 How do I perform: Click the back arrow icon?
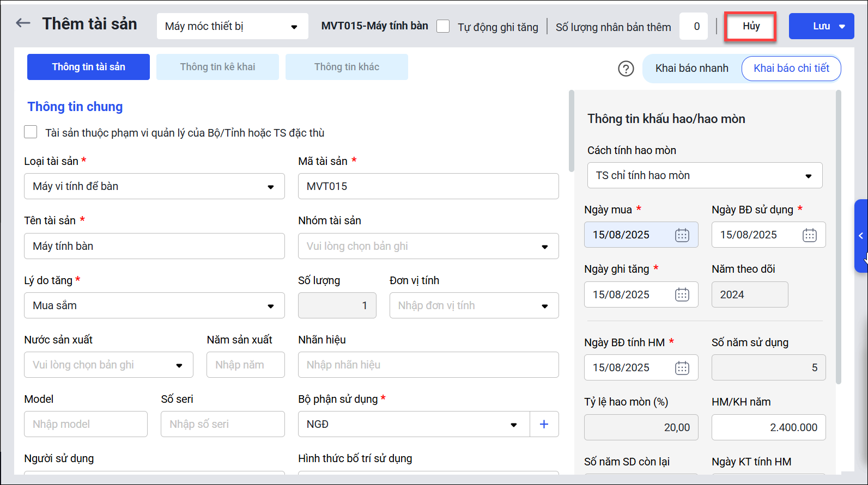[23, 23]
